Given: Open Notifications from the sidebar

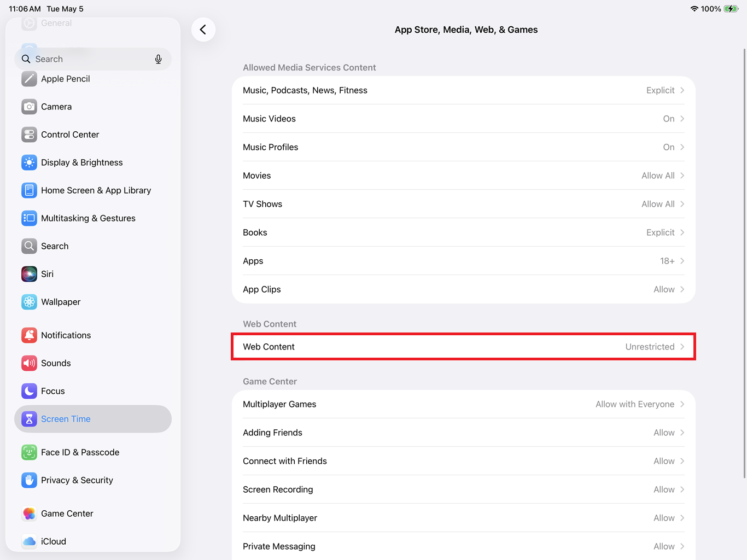Looking at the screenshot, I should (x=93, y=335).
